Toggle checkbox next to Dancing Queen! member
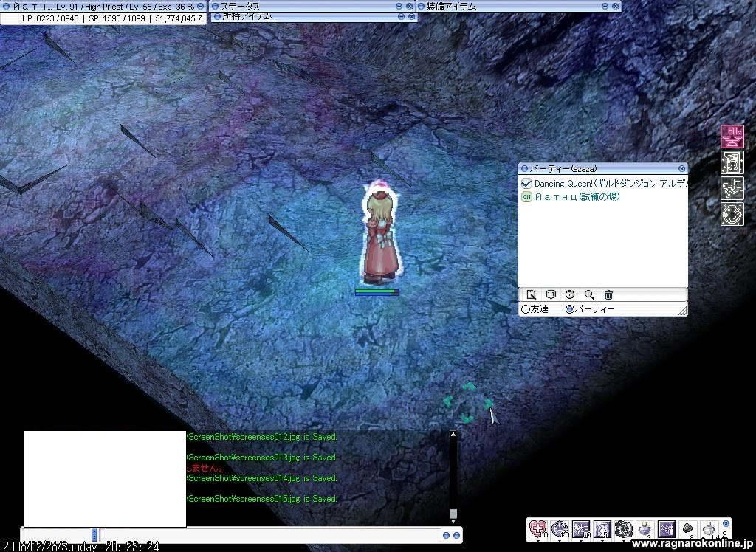The height and width of the screenshot is (552, 756). pos(526,184)
